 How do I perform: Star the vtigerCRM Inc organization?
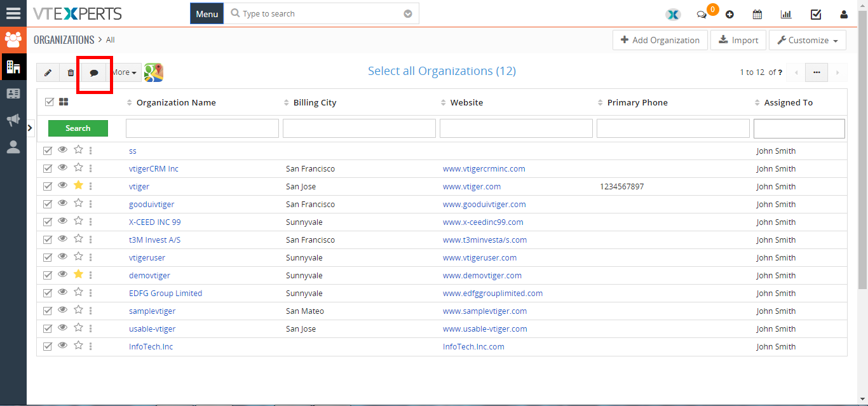[x=78, y=168]
